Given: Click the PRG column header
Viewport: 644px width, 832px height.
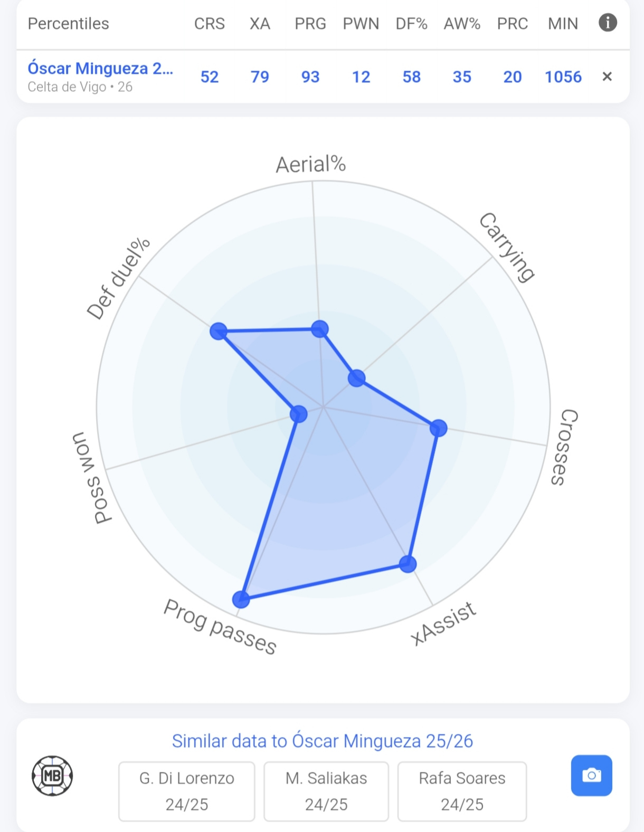Looking at the screenshot, I should pyautogui.click(x=310, y=24).
